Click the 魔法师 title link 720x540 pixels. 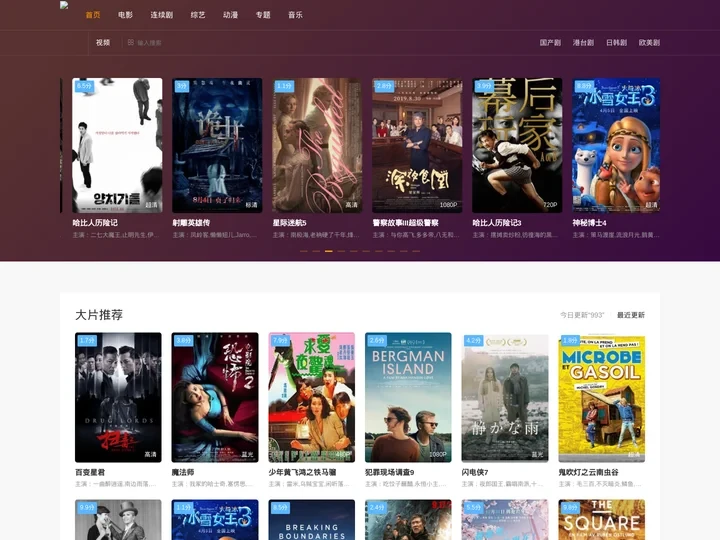pyautogui.click(x=183, y=472)
